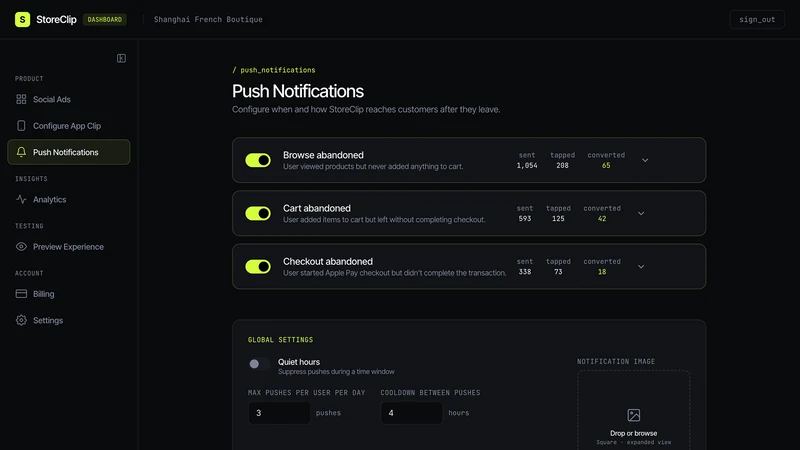Viewport: 800px width, 450px height.
Task: Open the Billing page
Action: tap(69, 294)
